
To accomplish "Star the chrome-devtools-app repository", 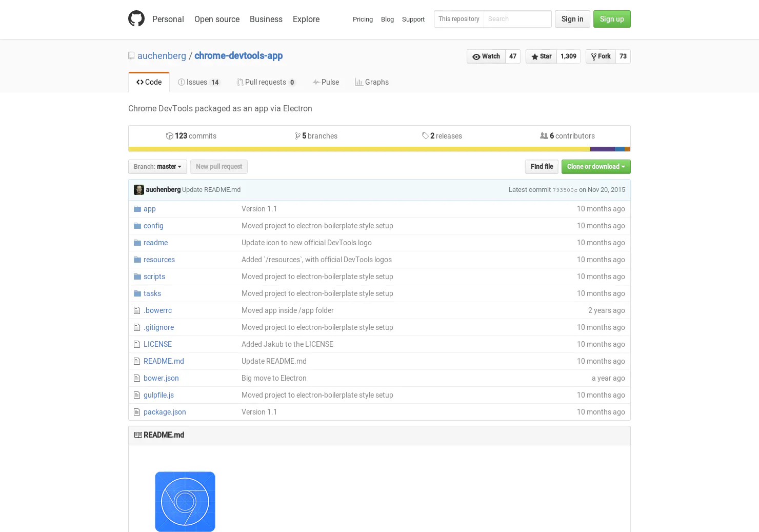I will pyautogui.click(x=541, y=56).
